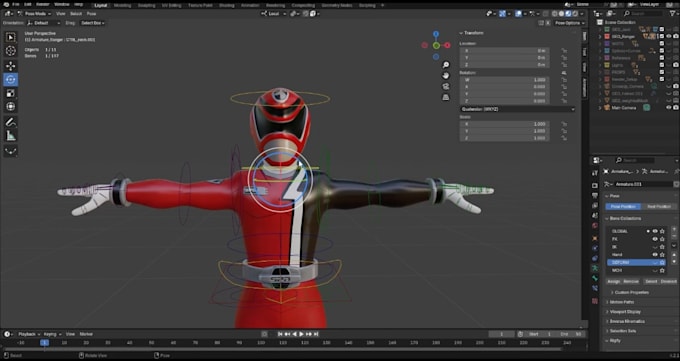Viewport: 680px width, 361px height.
Task: Open the Tool properties tab icon
Action: (595, 173)
